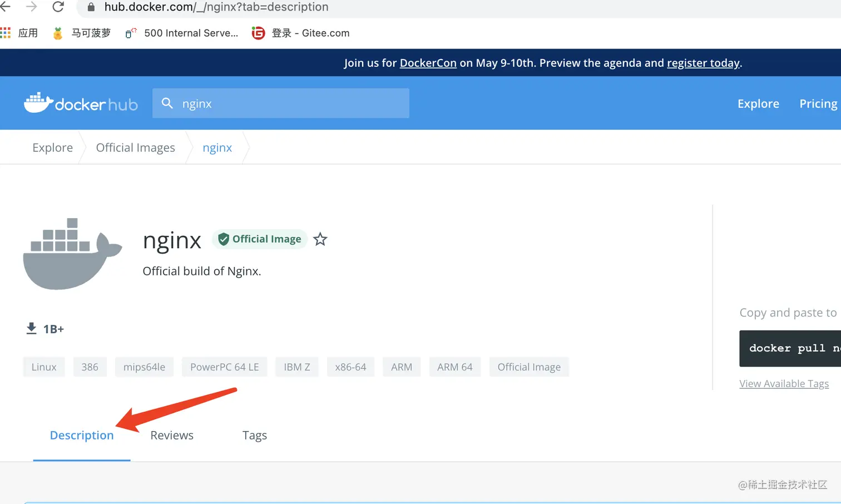Image resolution: width=841 pixels, height=504 pixels.
Task: Star the nginx repository
Action: pyautogui.click(x=320, y=239)
